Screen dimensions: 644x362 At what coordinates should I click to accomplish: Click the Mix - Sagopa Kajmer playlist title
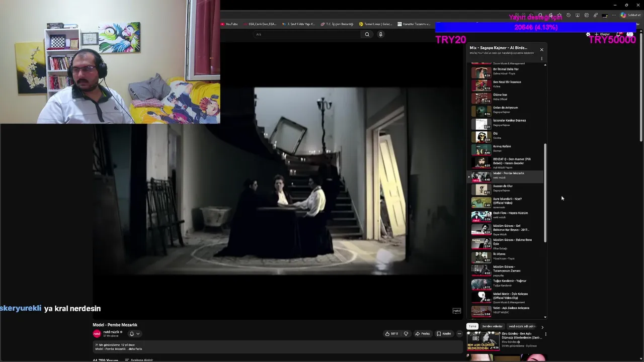(499, 48)
